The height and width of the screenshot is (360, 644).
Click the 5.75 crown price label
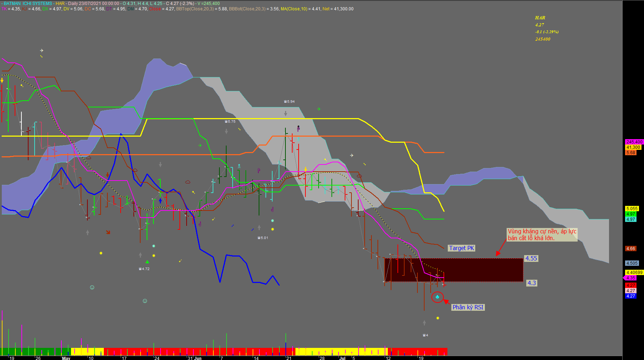(x=230, y=122)
